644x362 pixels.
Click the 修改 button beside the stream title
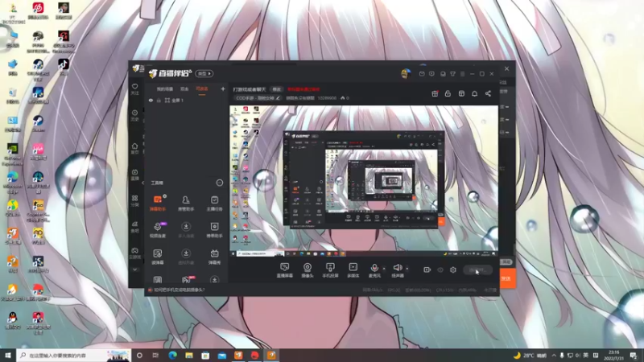coord(276,89)
